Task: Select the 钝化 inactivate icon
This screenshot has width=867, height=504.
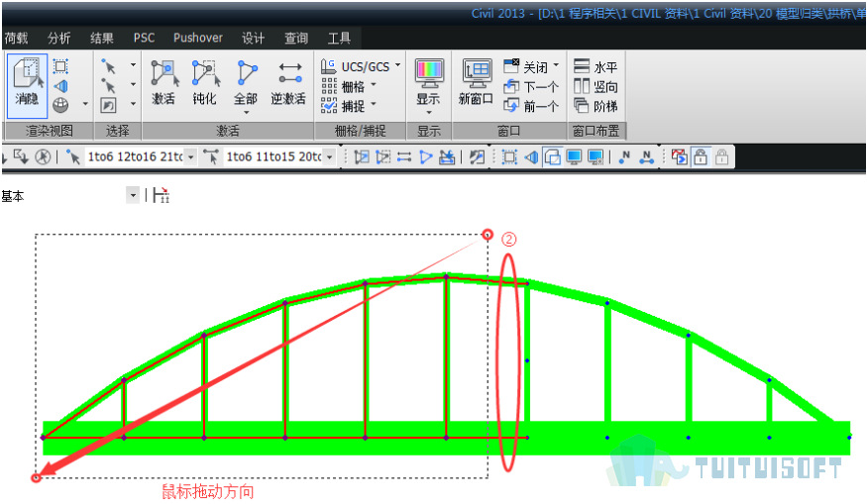Action: coord(205,83)
